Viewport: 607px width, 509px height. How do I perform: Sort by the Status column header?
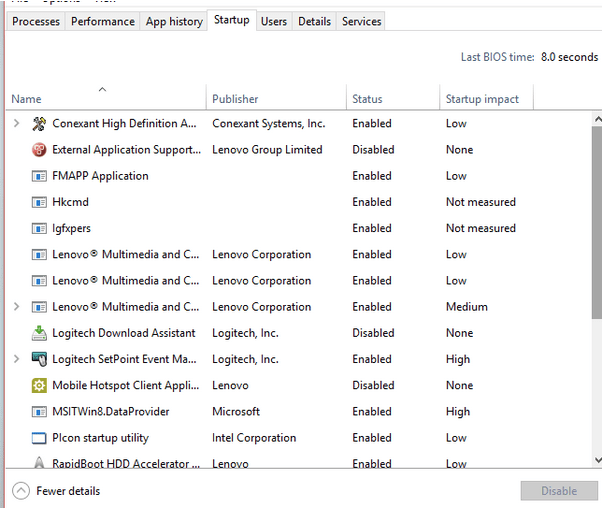(x=393, y=98)
